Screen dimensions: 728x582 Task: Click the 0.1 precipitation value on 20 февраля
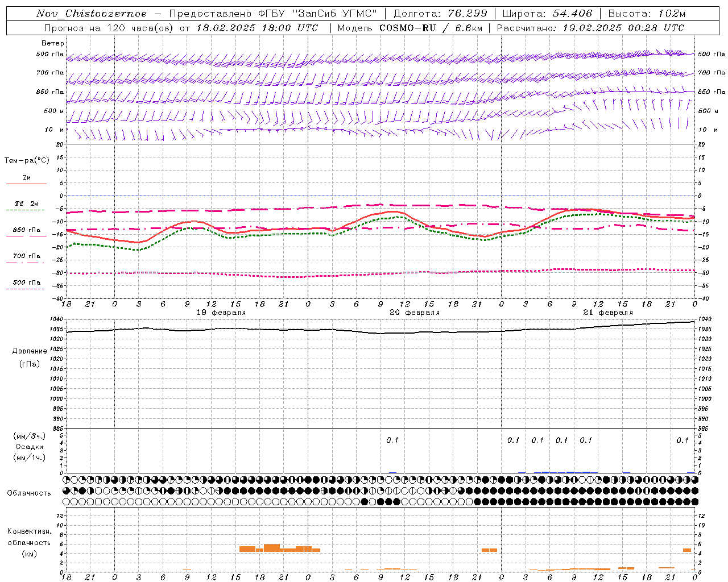click(x=392, y=440)
